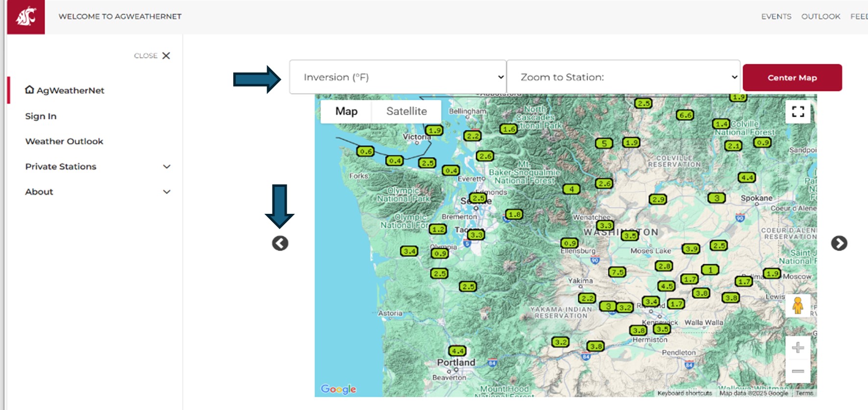Screen dimensions: 868x410
Task: Select the 2.1 station marker
Action: [733, 146]
